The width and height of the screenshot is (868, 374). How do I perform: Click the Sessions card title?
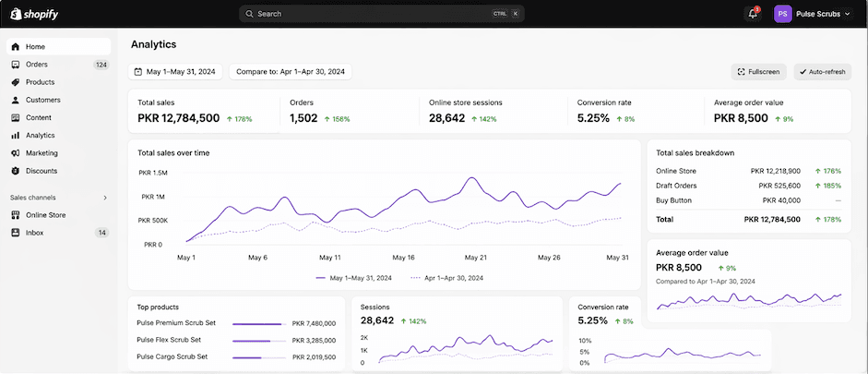[x=375, y=307]
